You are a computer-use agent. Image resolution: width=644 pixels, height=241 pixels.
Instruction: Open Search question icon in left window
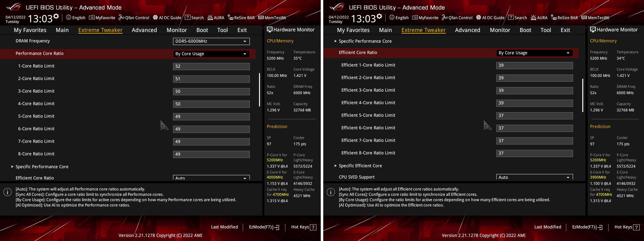point(188,17)
